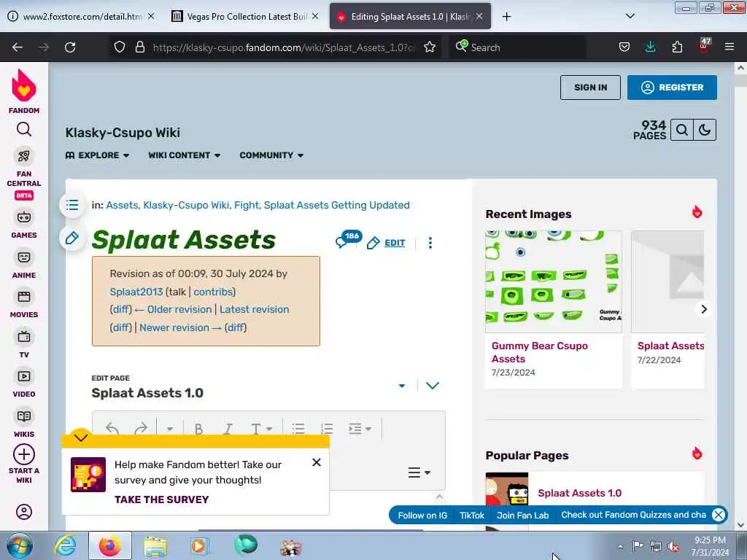Click Join Fan Lab in the bottom bar

coord(522,516)
